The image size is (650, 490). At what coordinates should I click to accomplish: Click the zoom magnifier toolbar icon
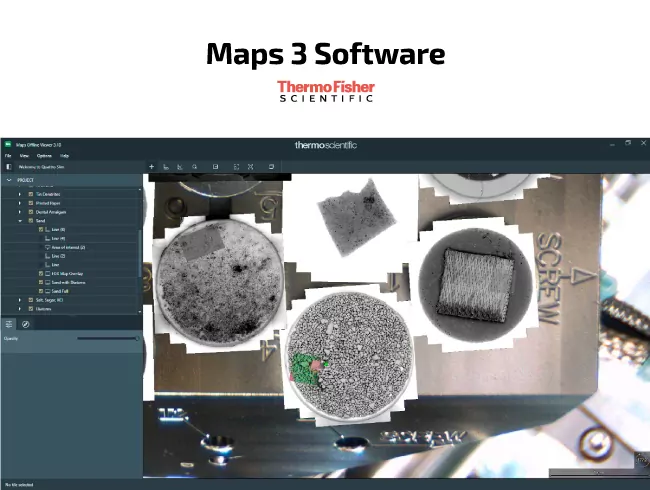coord(194,166)
